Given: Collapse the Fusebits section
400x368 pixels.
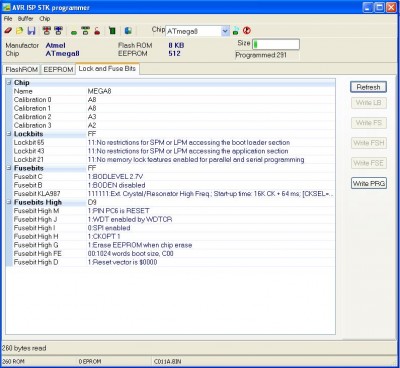Looking at the screenshot, I should point(9,168).
